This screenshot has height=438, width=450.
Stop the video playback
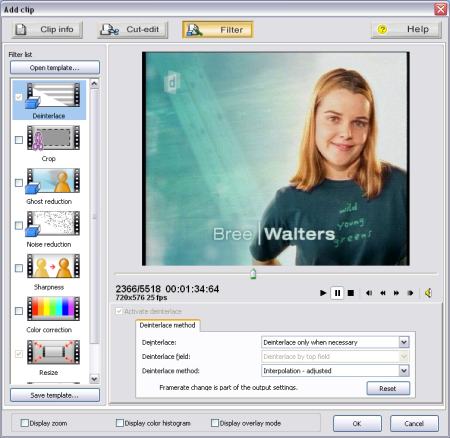(351, 293)
